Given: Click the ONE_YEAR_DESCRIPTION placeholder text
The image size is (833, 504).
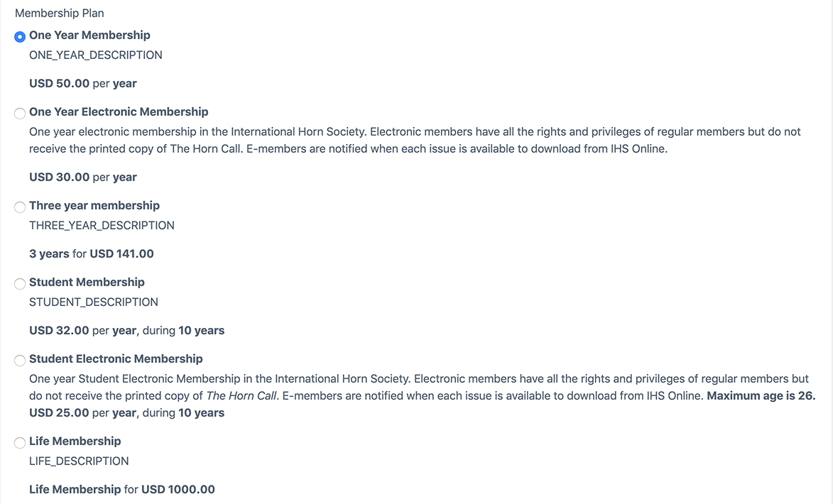Looking at the screenshot, I should pyautogui.click(x=96, y=55).
